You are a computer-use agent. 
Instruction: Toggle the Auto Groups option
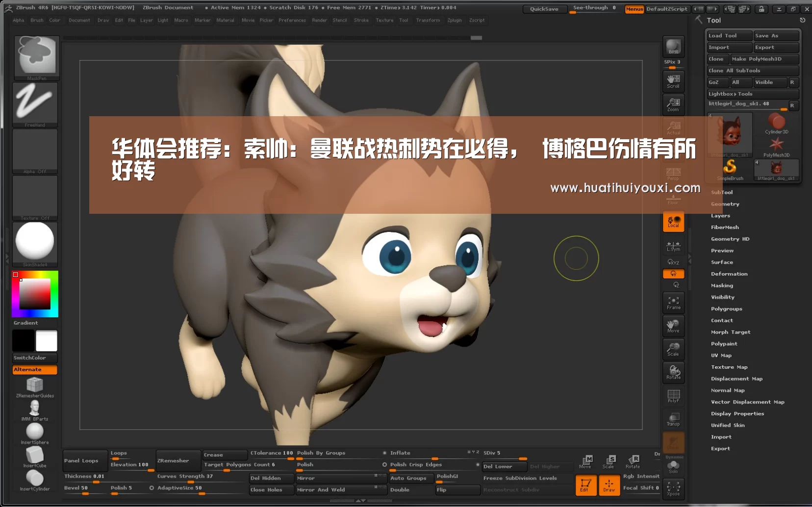pyautogui.click(x=411, y=478)
